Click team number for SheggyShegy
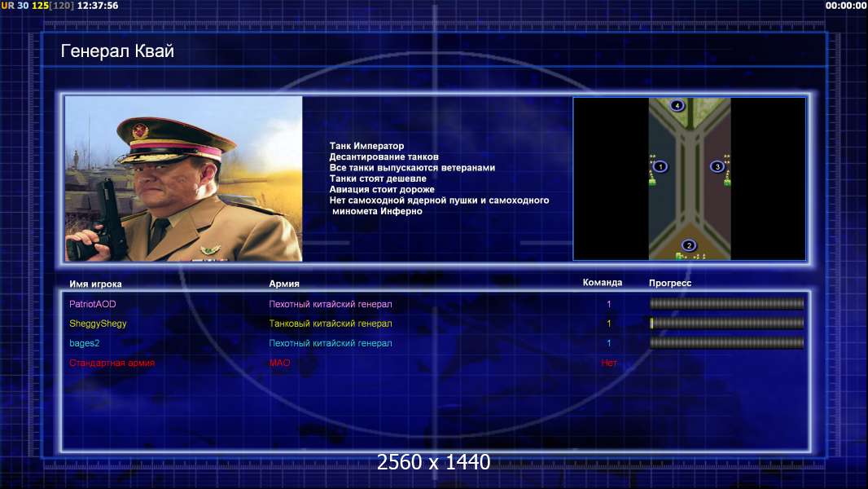 (x=609, y=324)
